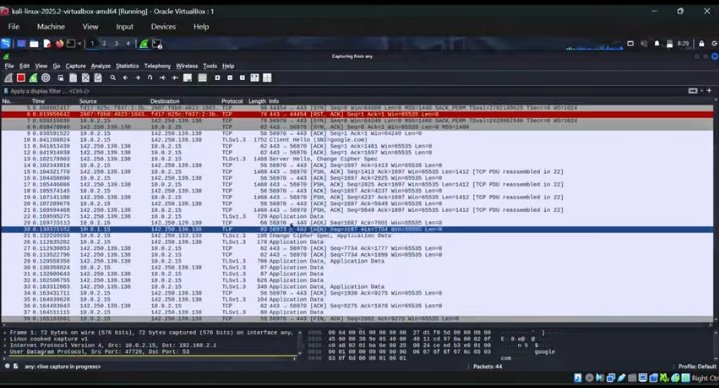Open Wireshark's File menu

tap(9, 66)
